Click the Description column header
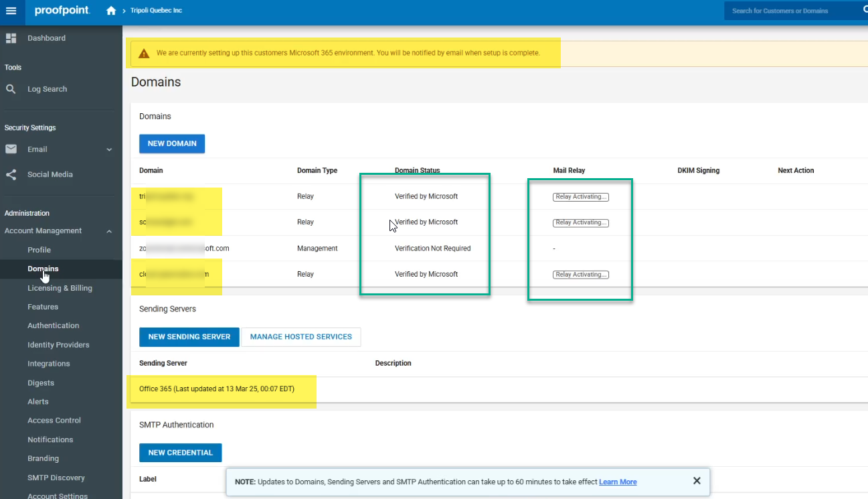 (393, 363)
